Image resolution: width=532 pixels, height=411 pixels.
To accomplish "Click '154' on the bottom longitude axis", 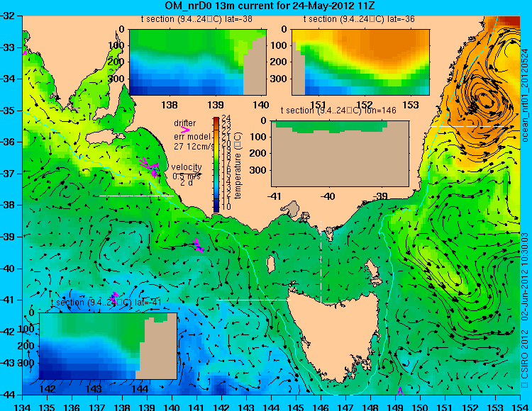I will pos(520,407).
